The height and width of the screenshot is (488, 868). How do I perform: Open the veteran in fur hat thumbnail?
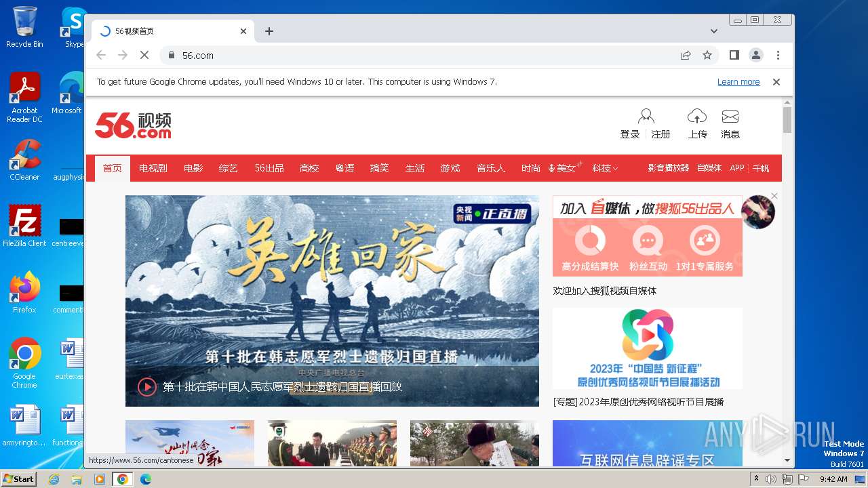pos(475,443)
